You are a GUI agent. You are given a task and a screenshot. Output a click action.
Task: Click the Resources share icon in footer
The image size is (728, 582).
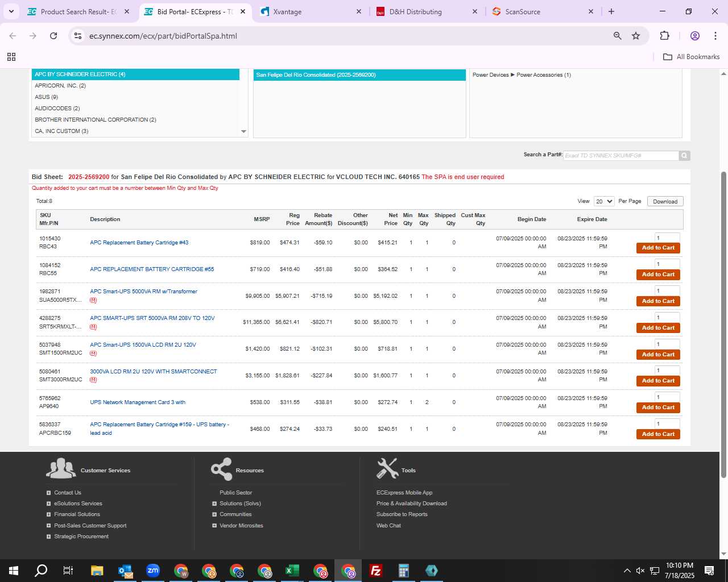pyautogui.click(x=221, y=469)
